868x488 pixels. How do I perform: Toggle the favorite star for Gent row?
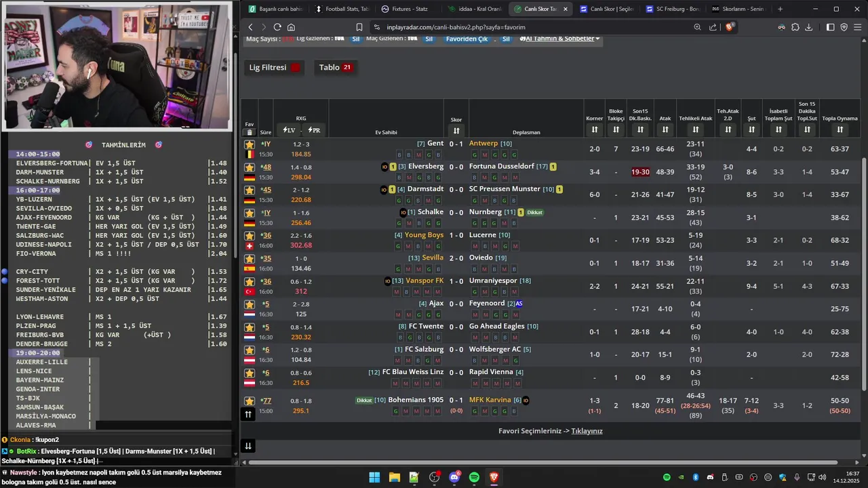[x=250, y=144]
